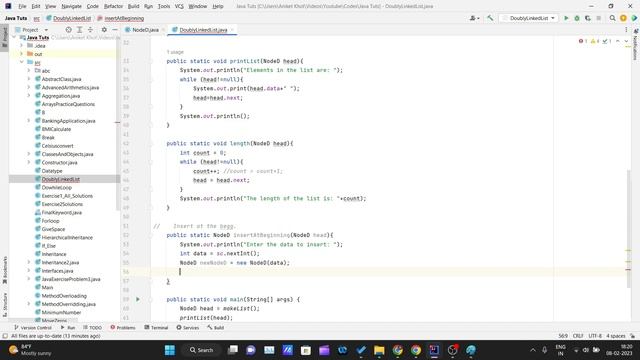The width and height of the screenshot is (640, 360).
Task: Expand the AbstractClass.java node
Action: (x=29, y=79)
